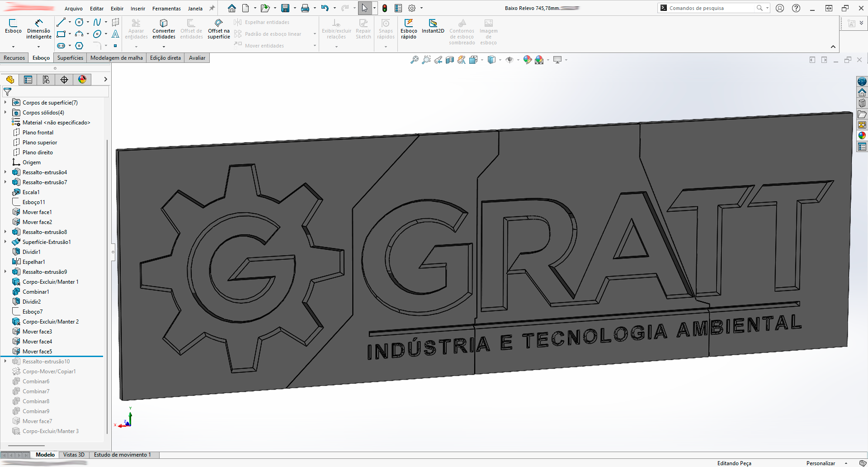The image size is (868, 467).
Task: Open the Ferramentas menu
Action: click(x=166, y=9)
